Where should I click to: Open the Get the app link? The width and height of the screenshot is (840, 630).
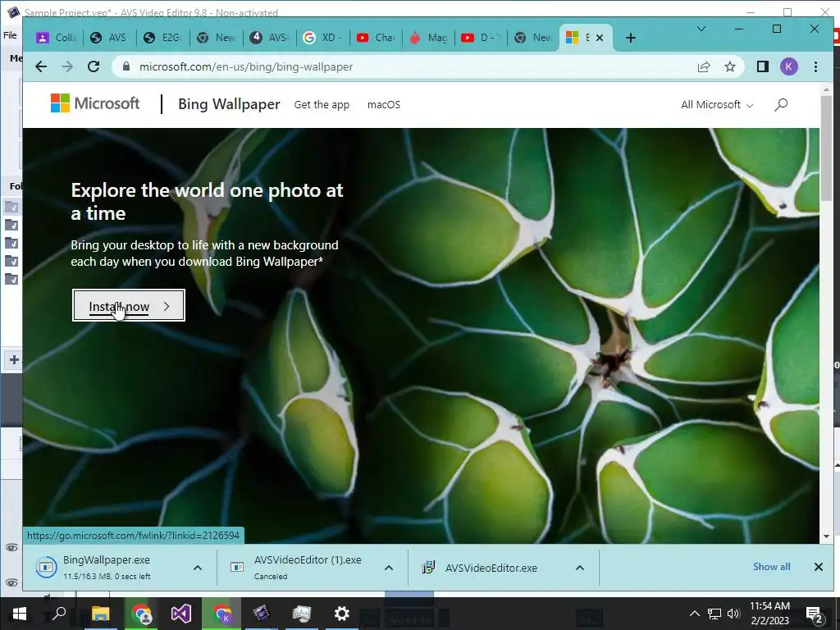tap(322, 105)
